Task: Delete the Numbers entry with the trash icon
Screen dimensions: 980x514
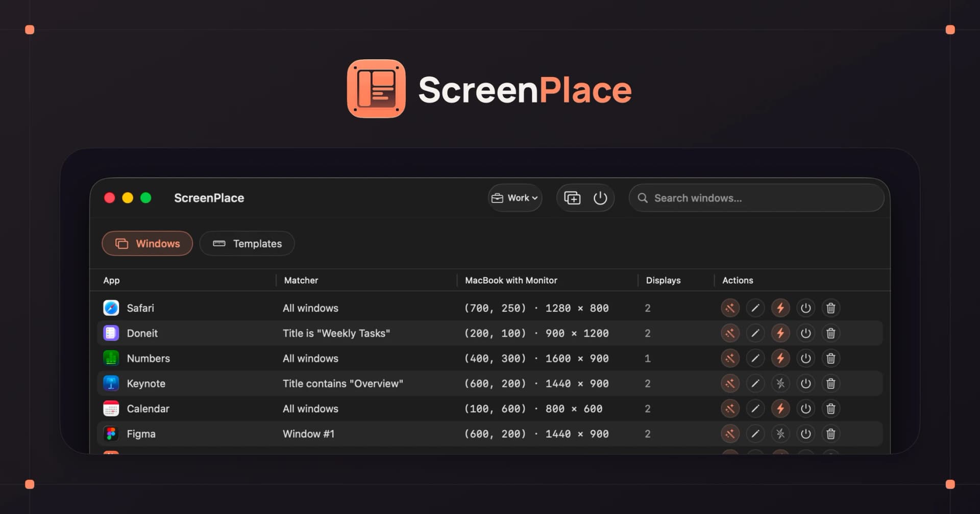Action: pyautogui.click(x=831, y=358)
